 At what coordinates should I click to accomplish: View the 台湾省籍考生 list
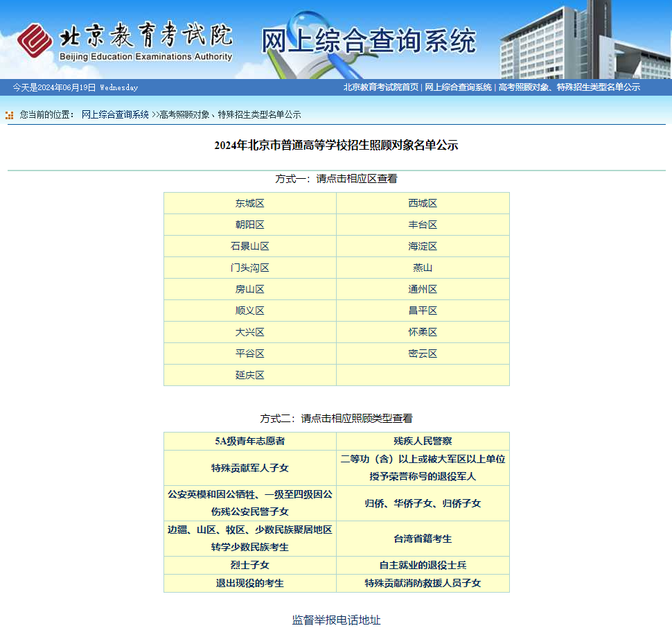[x=423, y=539]
